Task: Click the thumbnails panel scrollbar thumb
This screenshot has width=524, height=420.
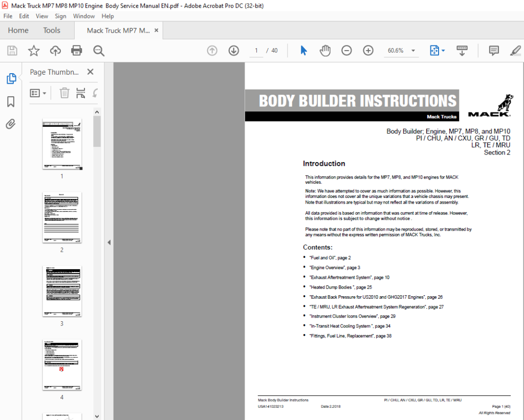Action: tap(97, 131)
